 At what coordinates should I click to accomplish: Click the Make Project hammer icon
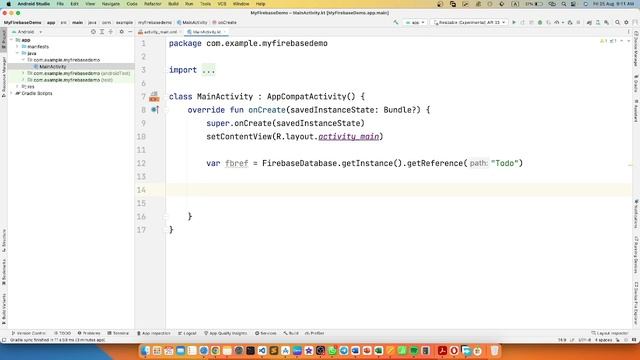click(396, 22)
